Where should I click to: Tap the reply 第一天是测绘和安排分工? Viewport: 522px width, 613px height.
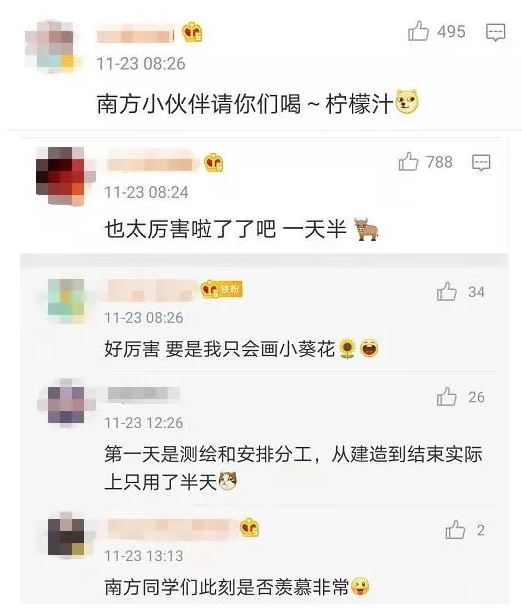[293, 468]
